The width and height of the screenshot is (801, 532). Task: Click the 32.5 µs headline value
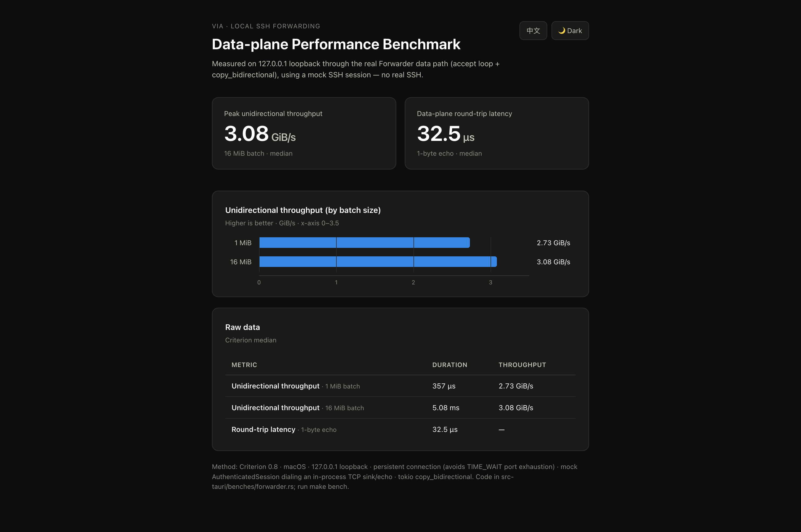point(446,133)
